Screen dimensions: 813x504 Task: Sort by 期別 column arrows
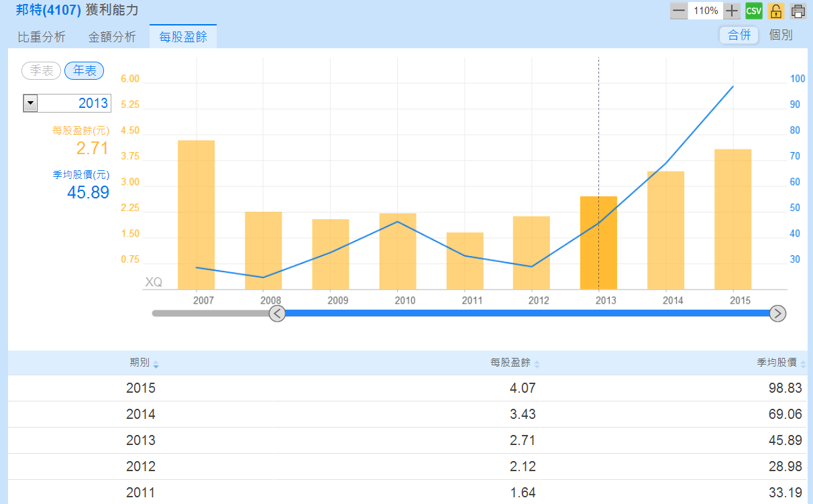pos(156,364)
